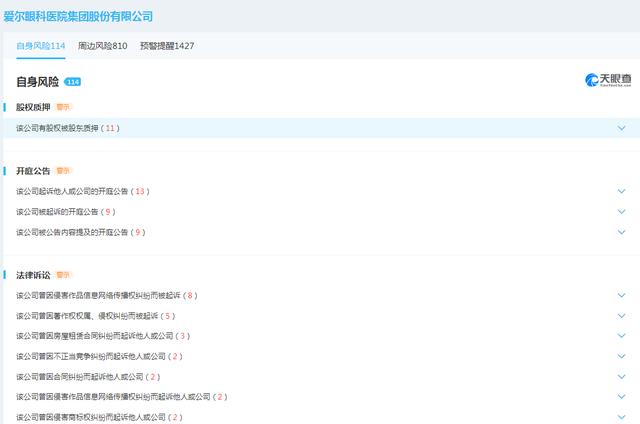Expand 房屋租赁合同纠纷 row chevron
Image resolution: width=640 pixels, height=424 pixels.
(x=621, y=335)
